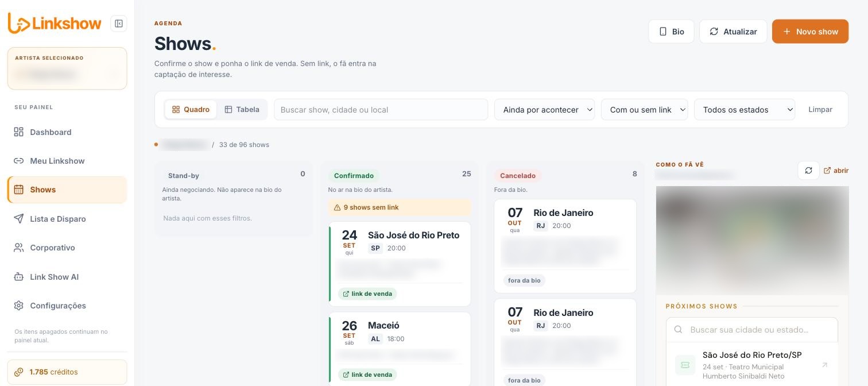868x386 pixels.
Task: Open Lista e Disparo section
Action: (67, 219)
